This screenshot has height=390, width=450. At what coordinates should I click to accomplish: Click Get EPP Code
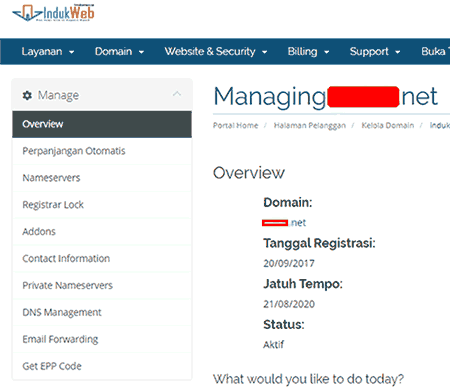point(102,366)
